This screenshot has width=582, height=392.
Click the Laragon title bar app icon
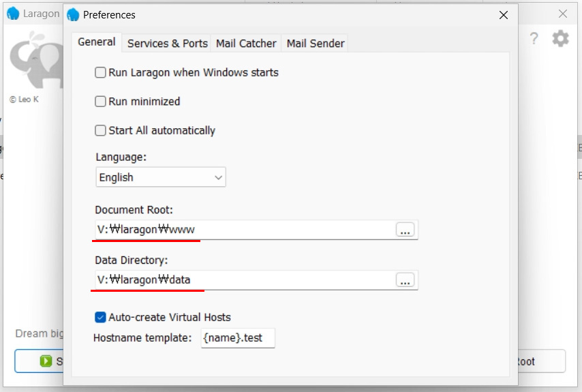click(x=13, y=14)
